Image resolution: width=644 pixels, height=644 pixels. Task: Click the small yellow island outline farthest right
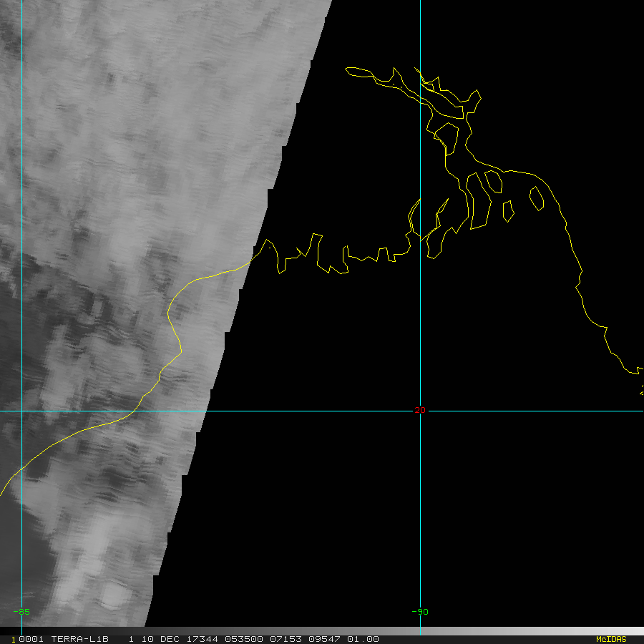pos(536,198)
